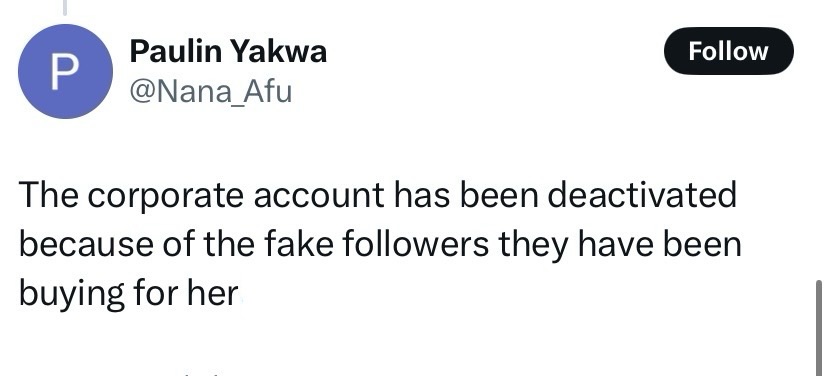Click the tweet's last line 'buying for her'
Screen dimensions: 828x376
(x=129, y=294)
